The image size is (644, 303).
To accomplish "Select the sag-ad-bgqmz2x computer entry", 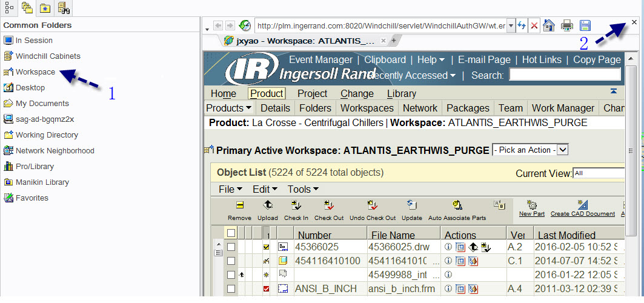I will (x=38, y=119).
